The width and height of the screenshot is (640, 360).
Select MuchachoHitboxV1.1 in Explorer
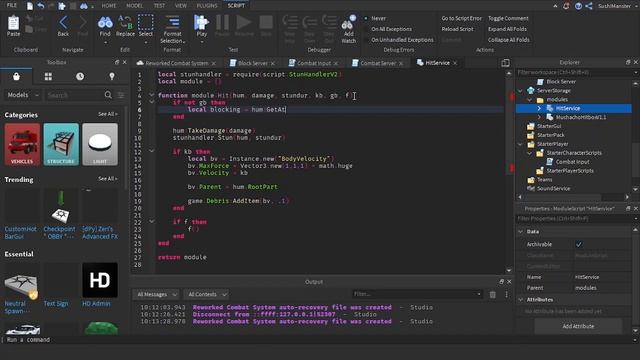click(580, 117)
